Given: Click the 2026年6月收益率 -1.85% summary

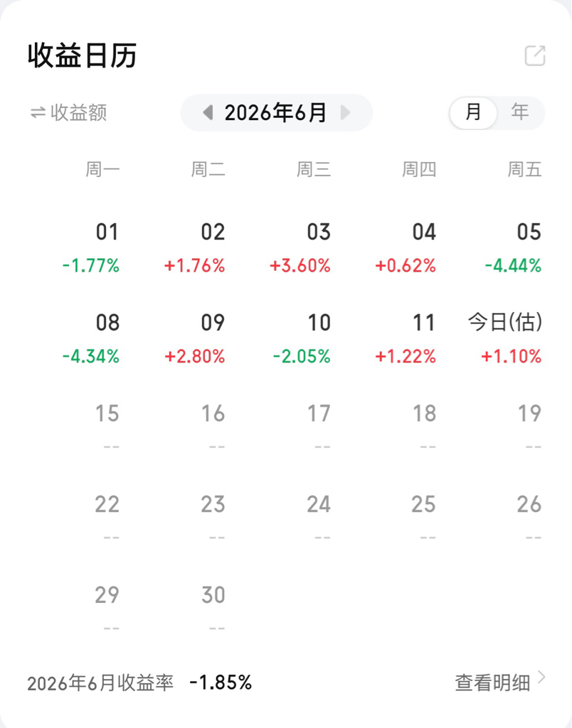Looking at the screenshot, I should click(139, 682).
